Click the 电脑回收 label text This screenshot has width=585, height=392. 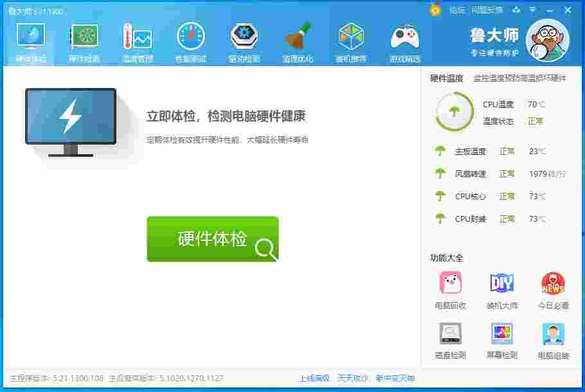[451, 305]
